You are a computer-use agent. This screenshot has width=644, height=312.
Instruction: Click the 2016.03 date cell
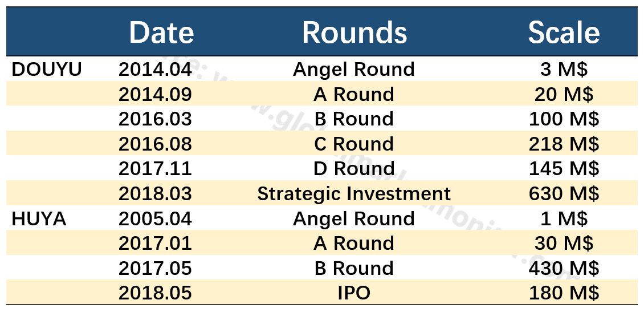coord(155,119)
